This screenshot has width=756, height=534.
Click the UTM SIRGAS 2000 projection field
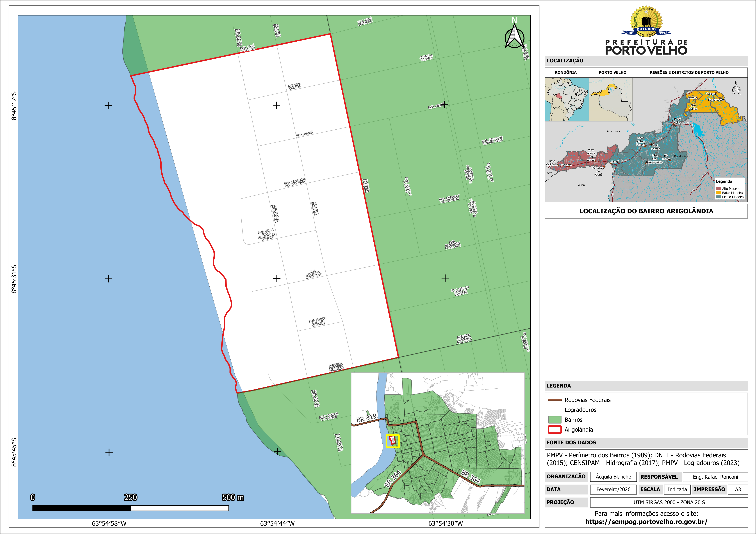point(669,502)
